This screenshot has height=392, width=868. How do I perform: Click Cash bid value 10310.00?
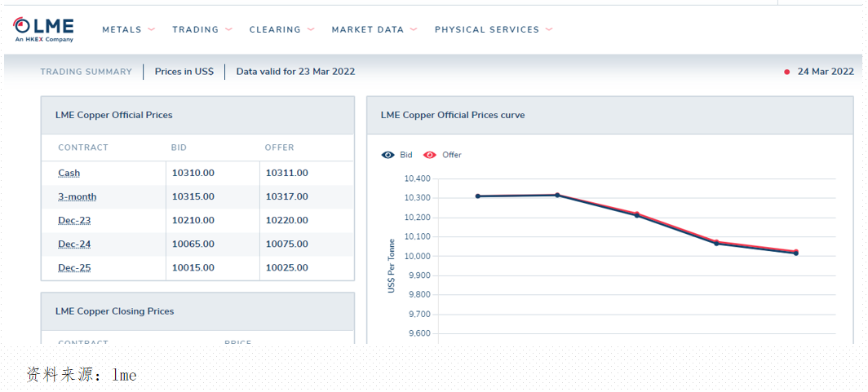click(x=193, y=173)
